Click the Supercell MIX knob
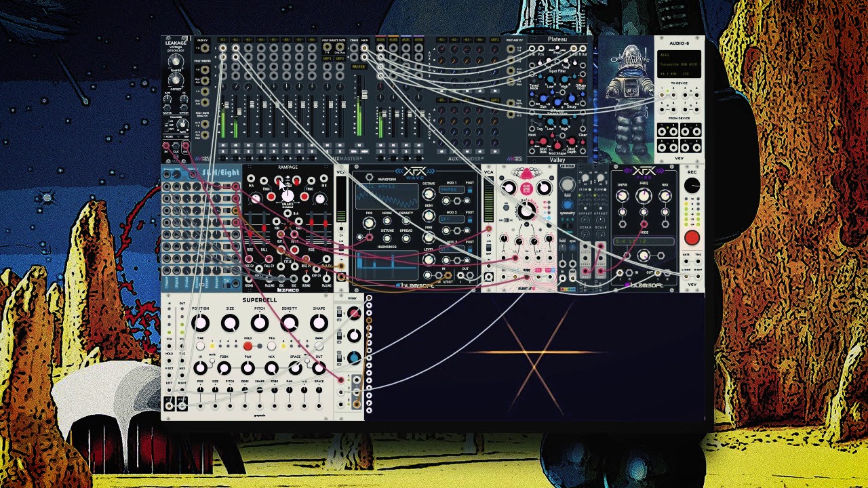This screenshot has width=868, height=488. click(x=271, y=369)
